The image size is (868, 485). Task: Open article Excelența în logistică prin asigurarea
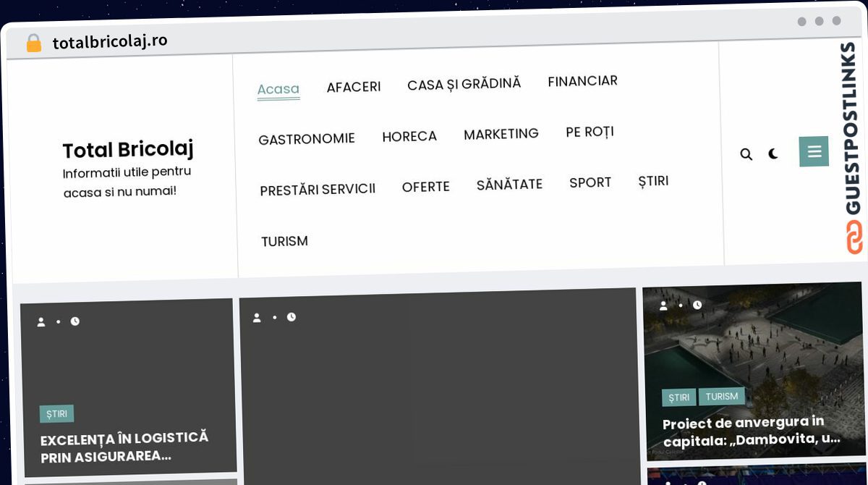click(x=124, y=447)
